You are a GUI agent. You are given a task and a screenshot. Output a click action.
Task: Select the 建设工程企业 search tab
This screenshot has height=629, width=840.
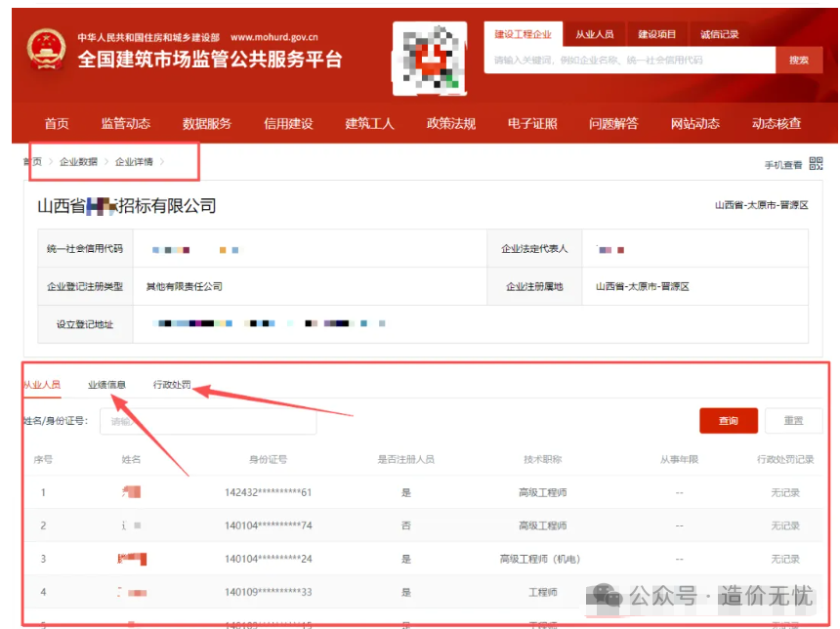tap(523, 34)
